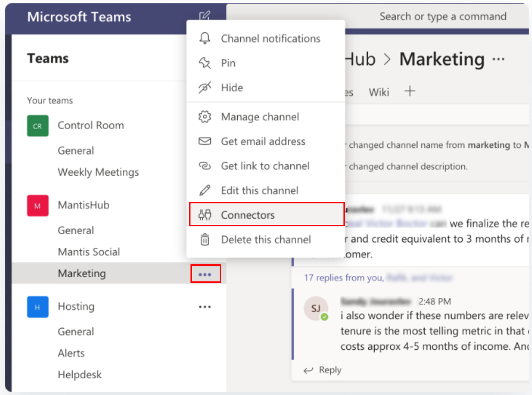Open Manage channel from the menu
532x395 pixels.
point(266,117)
